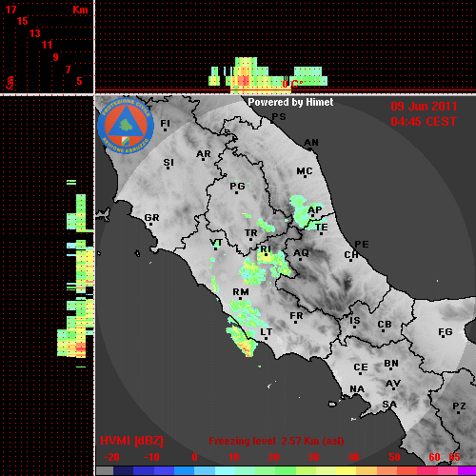476x476 pixels.
Task: Click the 5 km height axis label
Action: [x=79, y=81]
